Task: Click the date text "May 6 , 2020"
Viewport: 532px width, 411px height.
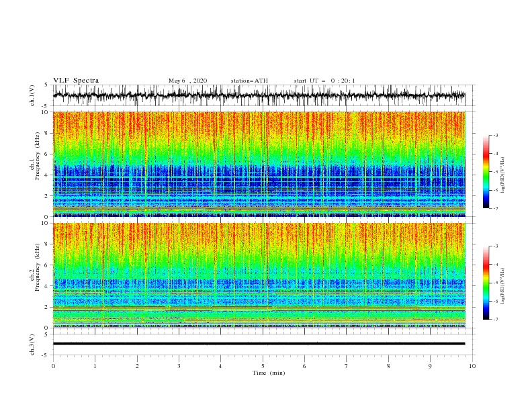Action: click(x=187, y=81)
